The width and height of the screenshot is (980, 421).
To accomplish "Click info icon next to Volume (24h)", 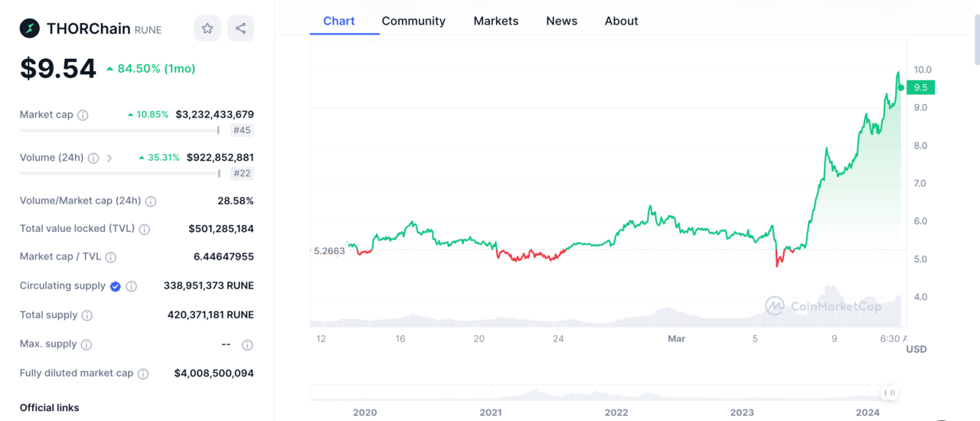I will click(x=93, y=158).
